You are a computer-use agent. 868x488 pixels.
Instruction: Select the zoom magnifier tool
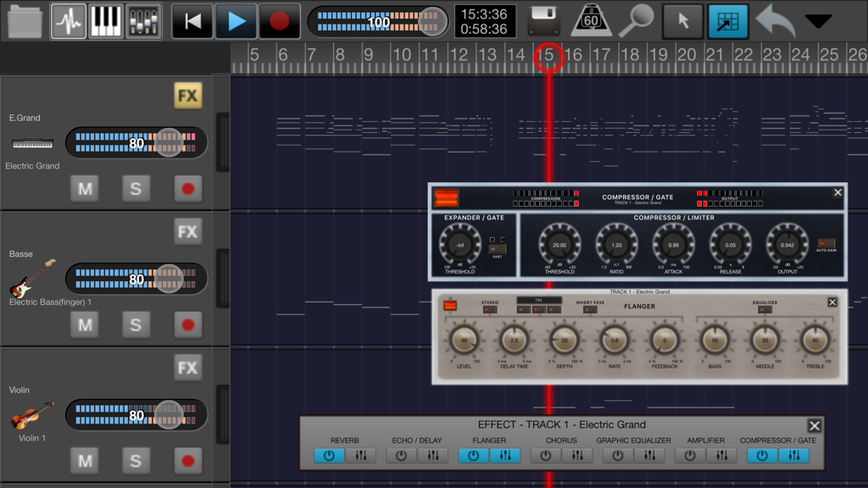pyautogui.click(x=637, y=21)
